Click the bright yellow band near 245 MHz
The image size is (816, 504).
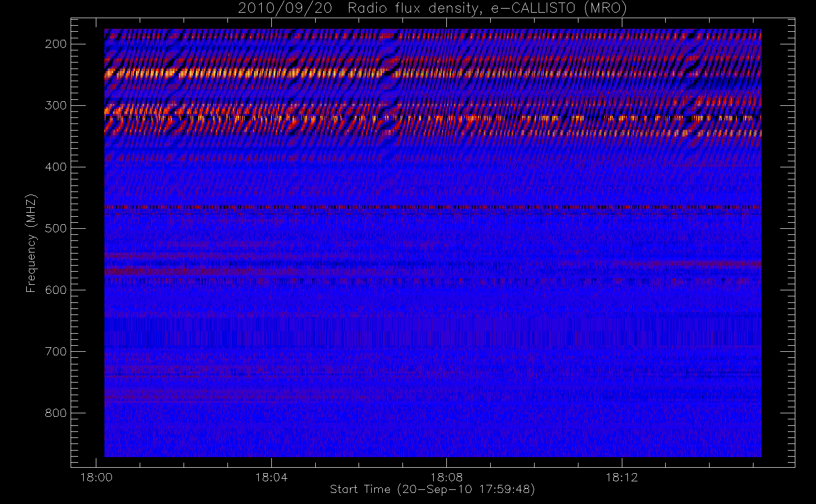point(433,73)
